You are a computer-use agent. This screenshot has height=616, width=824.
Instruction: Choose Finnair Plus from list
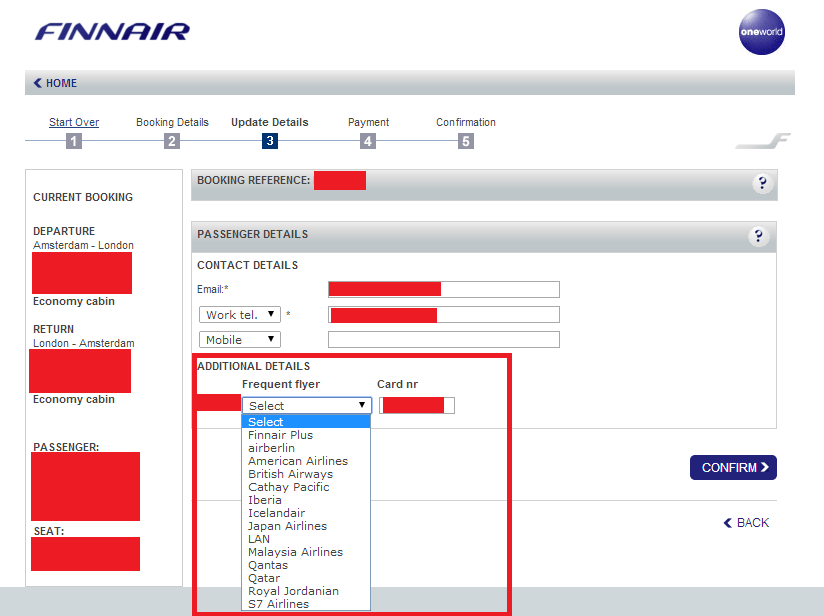(x=306, y=435)
